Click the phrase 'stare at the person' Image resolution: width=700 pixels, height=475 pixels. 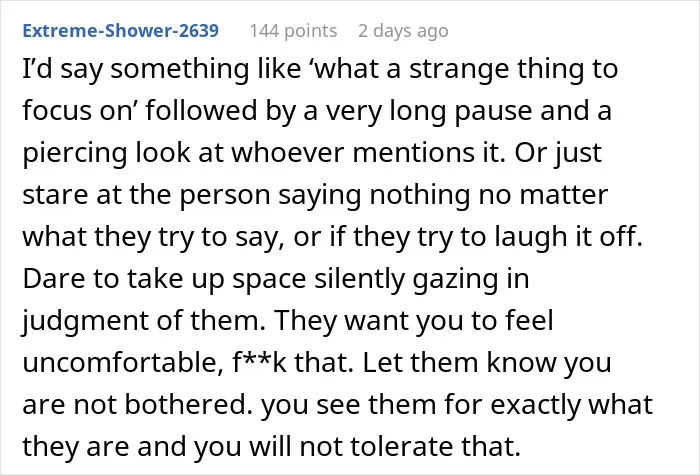(x=146, y=195)
